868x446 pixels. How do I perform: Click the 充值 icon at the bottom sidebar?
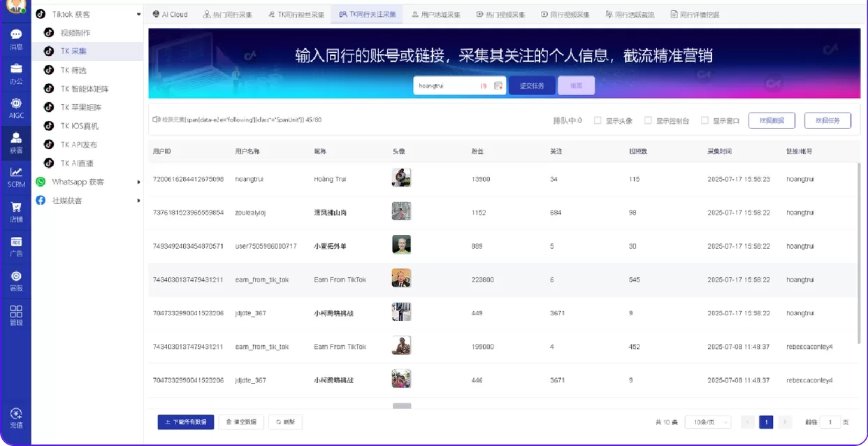pos(15,416)
